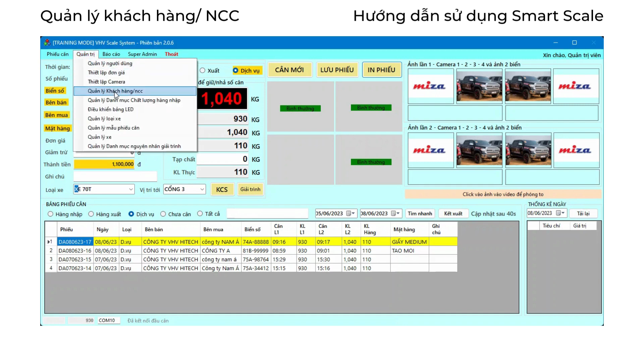
Task: Click the "CÂN MỚI" button
Action: point(290,70)
